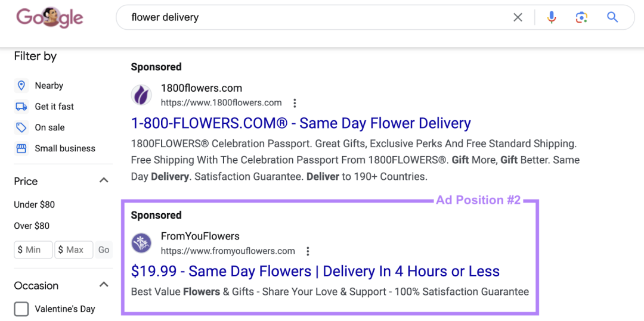Open the 1-800-FLOWERS.COM Same Day Flower Delivery ad
The image size is (644, 321).
[301, 123]
